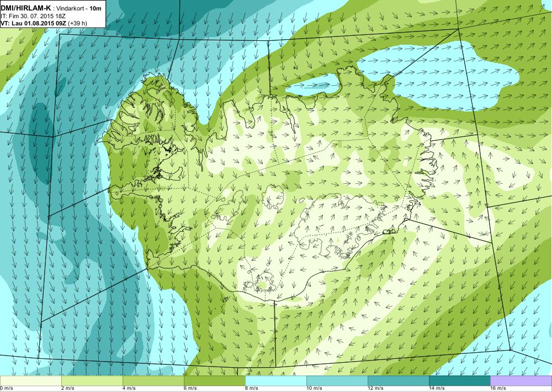Screen dimensions: 552x392
Task: Click the 12–14 m/s teal legend swatch
Action: click(x=398, y=381)
